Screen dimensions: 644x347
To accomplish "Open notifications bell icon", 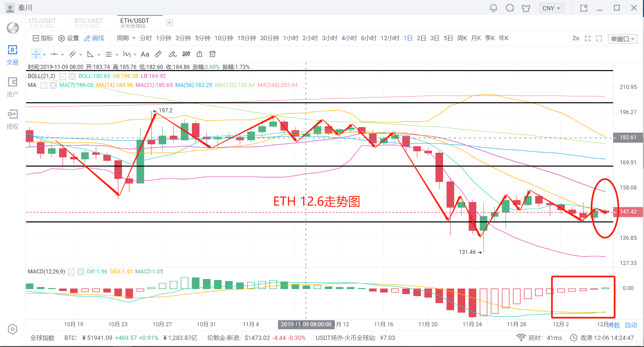I will point(493,8).
